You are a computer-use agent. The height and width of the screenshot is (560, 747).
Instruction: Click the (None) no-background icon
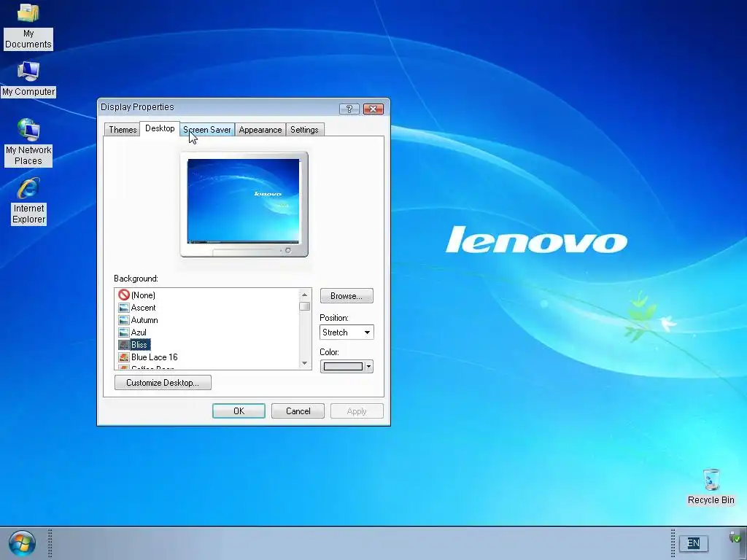(x=124, y=295)
